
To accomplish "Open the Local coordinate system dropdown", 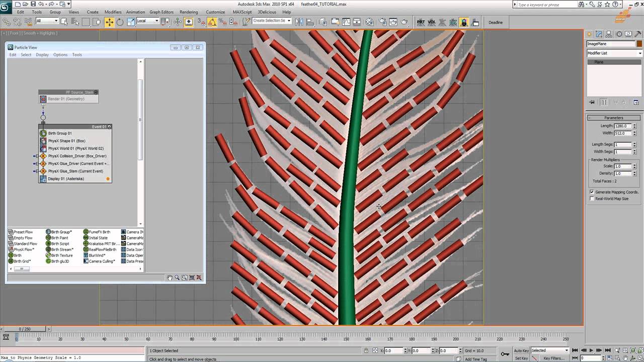I will point(147,21).
